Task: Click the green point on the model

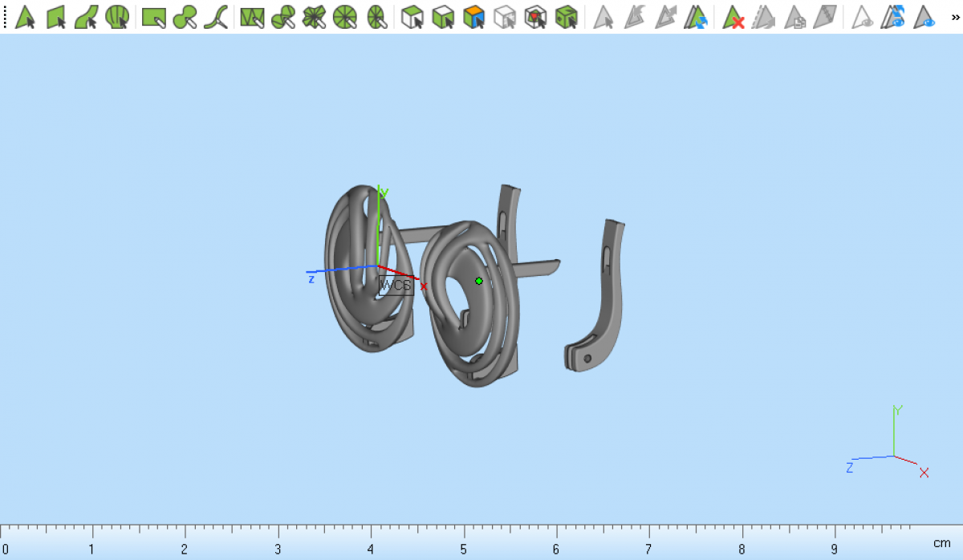Action: (479, 281)
